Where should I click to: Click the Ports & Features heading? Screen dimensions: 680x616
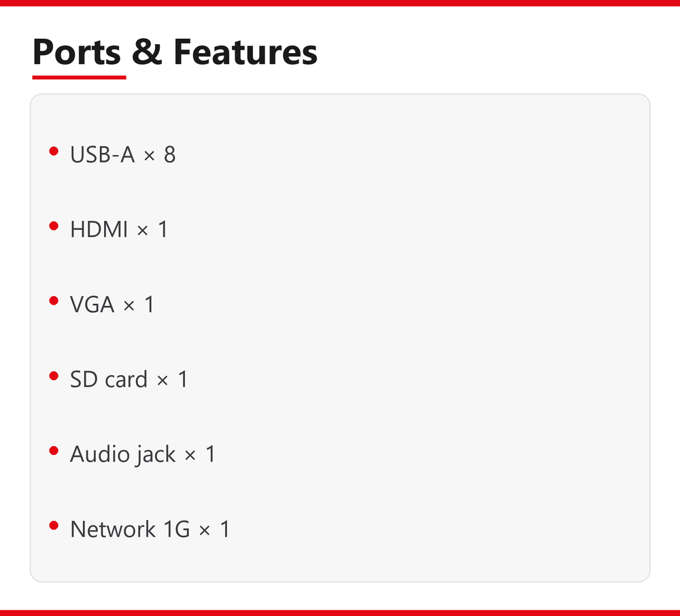[x=175, y=52]
